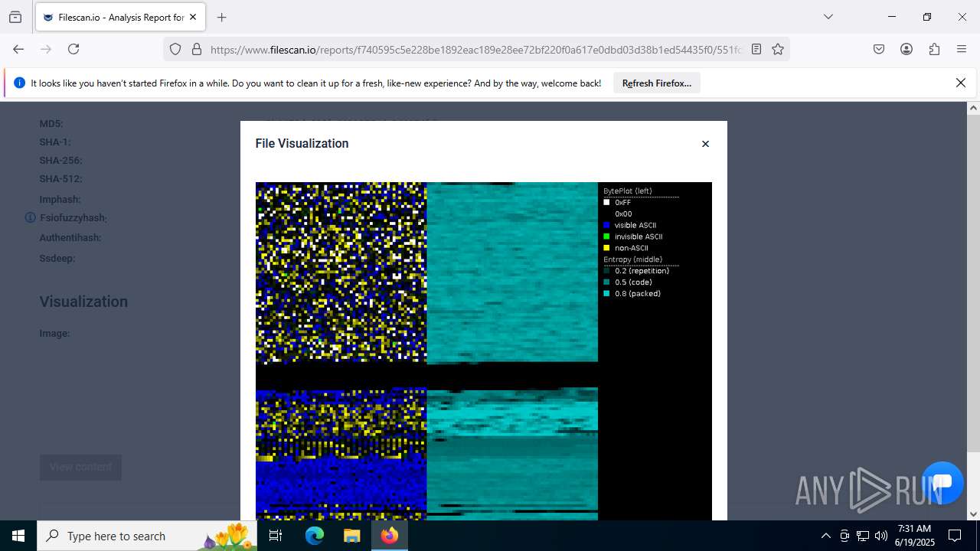Click the Firefox back arrow

pos(18,49)
